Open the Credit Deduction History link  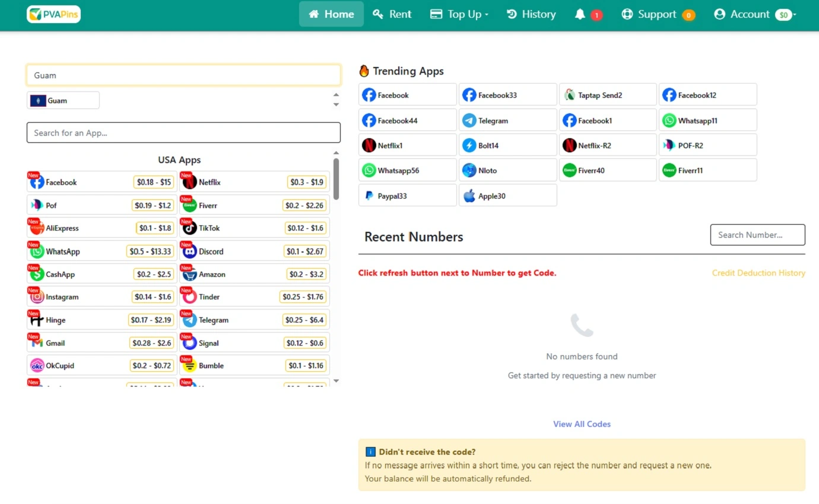(758, 273)
